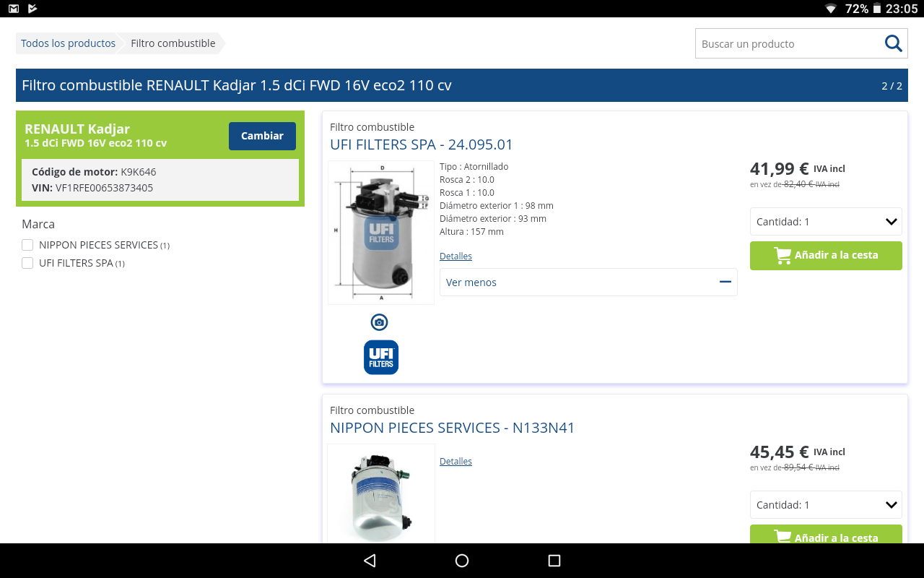Select Filtro combustible breadcrumb

tap(173, 43)
